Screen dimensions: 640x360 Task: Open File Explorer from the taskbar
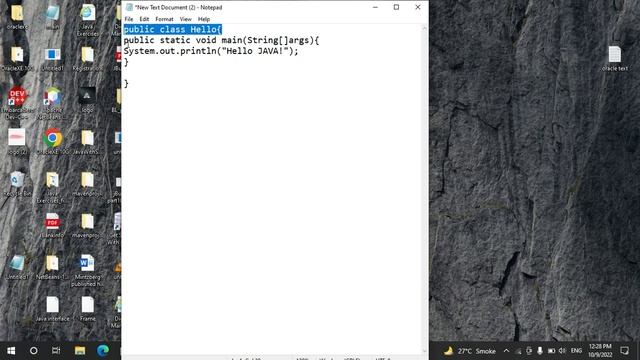(80, 351)
